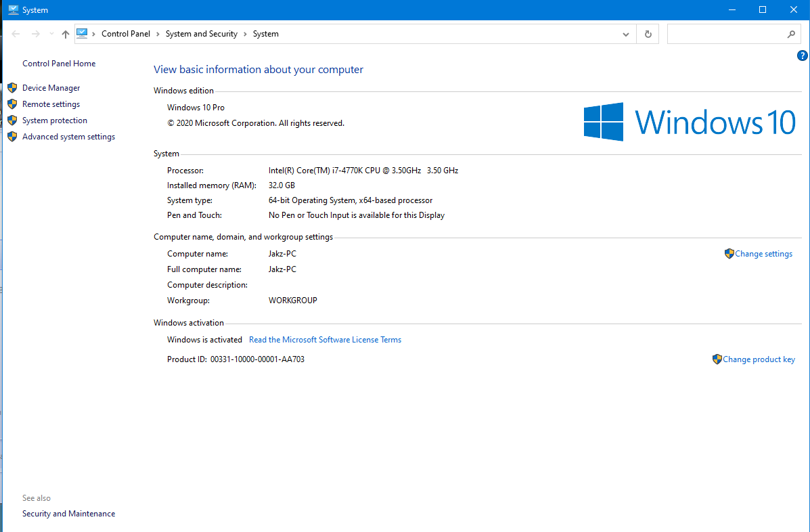Open Device Manager
The width and height of the screenshot is (810, 532).
51,88
